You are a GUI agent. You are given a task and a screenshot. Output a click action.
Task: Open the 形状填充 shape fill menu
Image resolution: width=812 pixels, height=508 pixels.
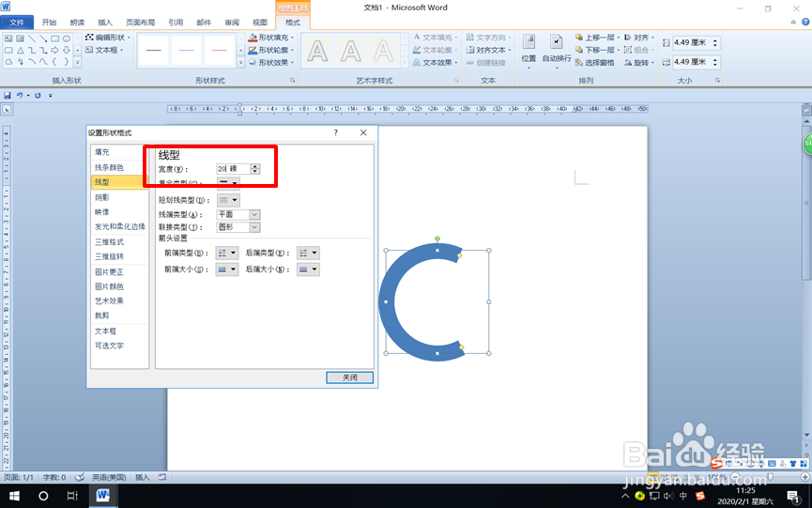click(271, 38)
